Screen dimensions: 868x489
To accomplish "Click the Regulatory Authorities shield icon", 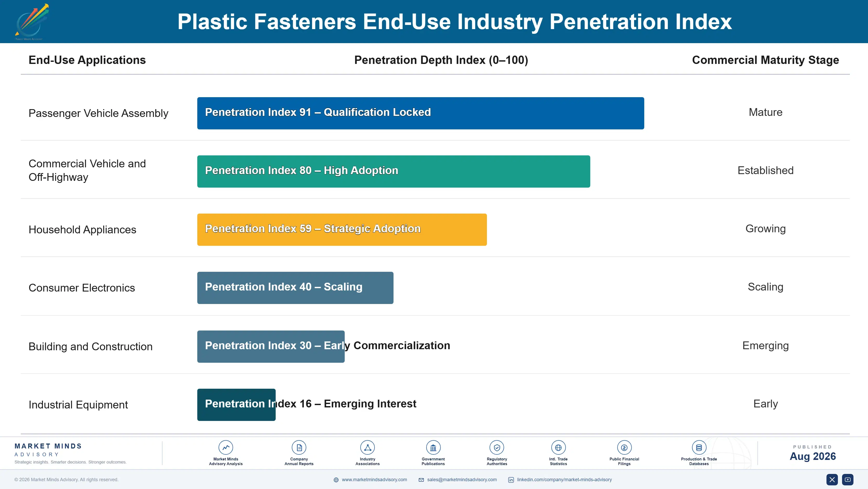I will coord(497,447).
